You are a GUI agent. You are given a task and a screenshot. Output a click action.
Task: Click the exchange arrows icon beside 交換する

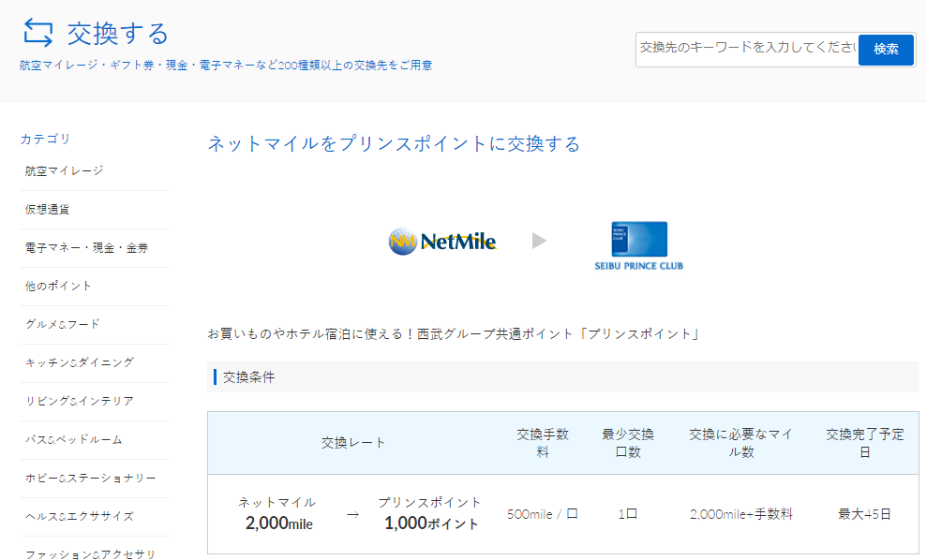coord(37,33)
